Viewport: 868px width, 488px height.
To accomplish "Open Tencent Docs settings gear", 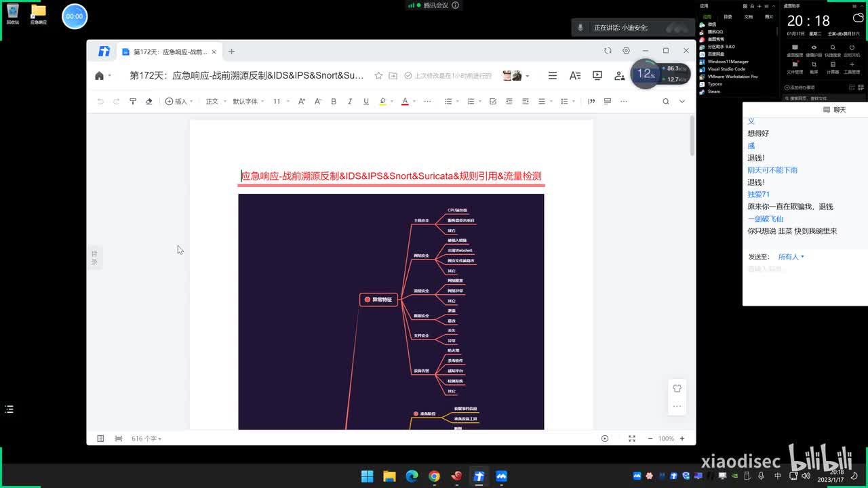I will tap(626, 51).
